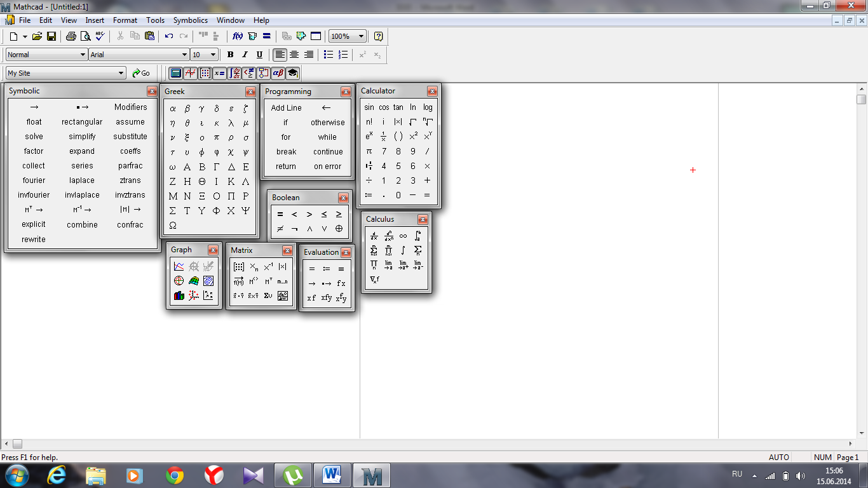Open the Format menu
This screenshot has width=868, height=488.
(125, 20)
